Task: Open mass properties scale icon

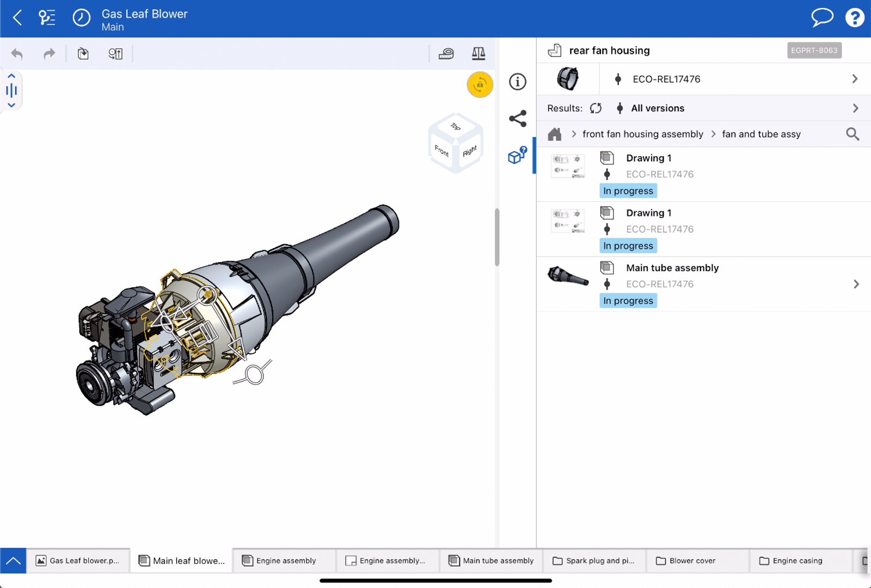Action: click(478, 53)
